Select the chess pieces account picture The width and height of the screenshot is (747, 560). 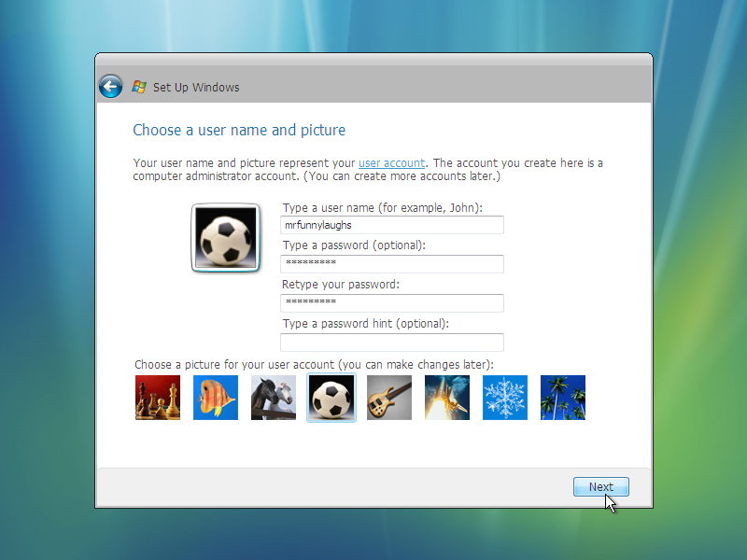[158, 398]
